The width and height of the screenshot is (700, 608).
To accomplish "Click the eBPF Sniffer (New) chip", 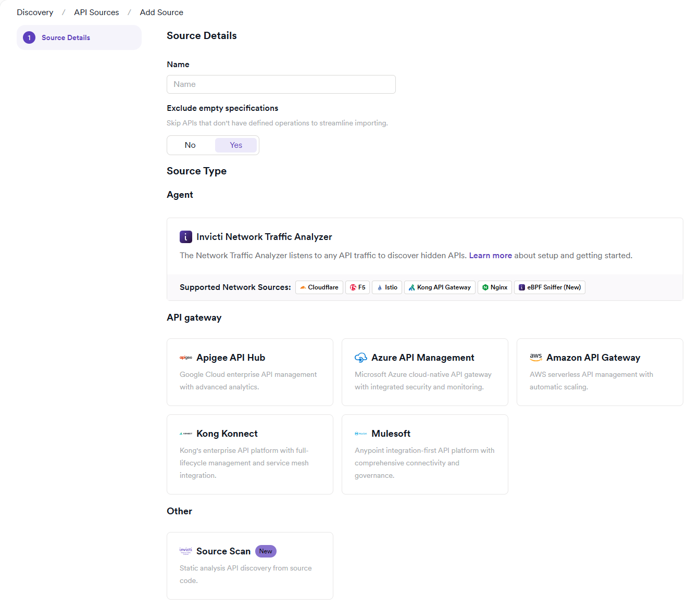I will pyautogui.click(x=549, y=287).
